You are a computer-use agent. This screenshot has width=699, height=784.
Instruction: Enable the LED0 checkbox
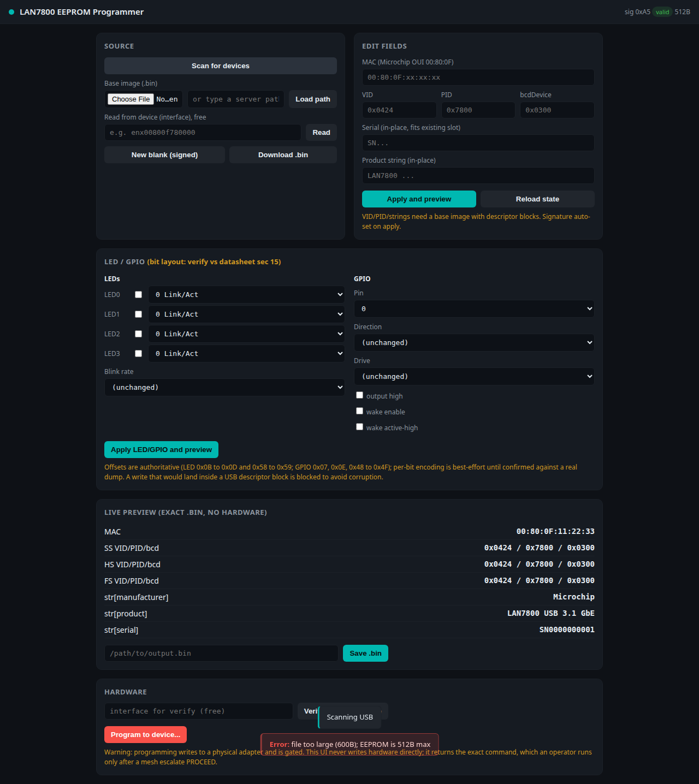(139, 295)
